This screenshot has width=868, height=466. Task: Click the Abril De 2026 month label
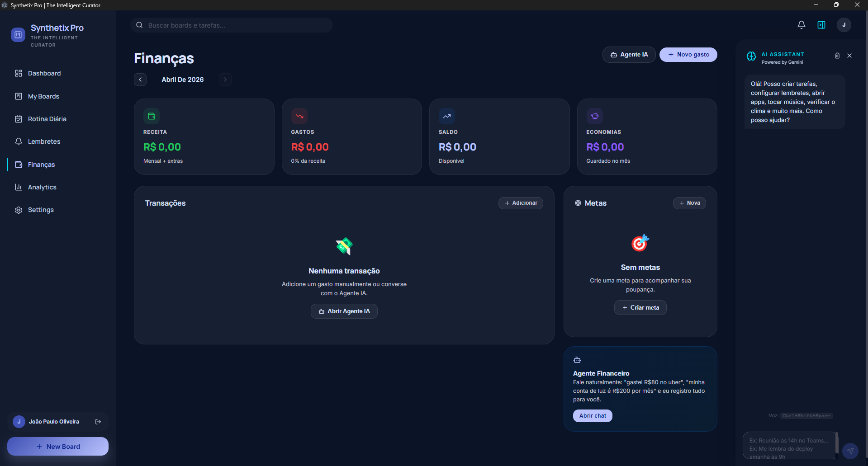coord(183,80)
